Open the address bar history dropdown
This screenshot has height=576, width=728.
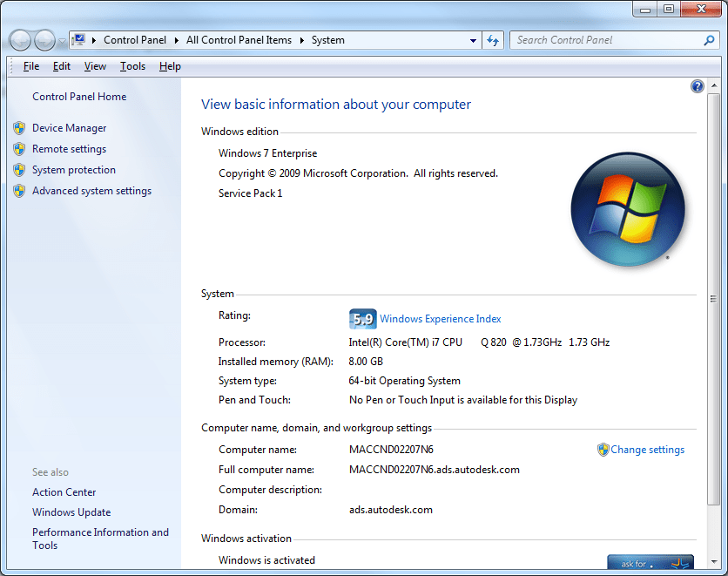click(473, 40)
